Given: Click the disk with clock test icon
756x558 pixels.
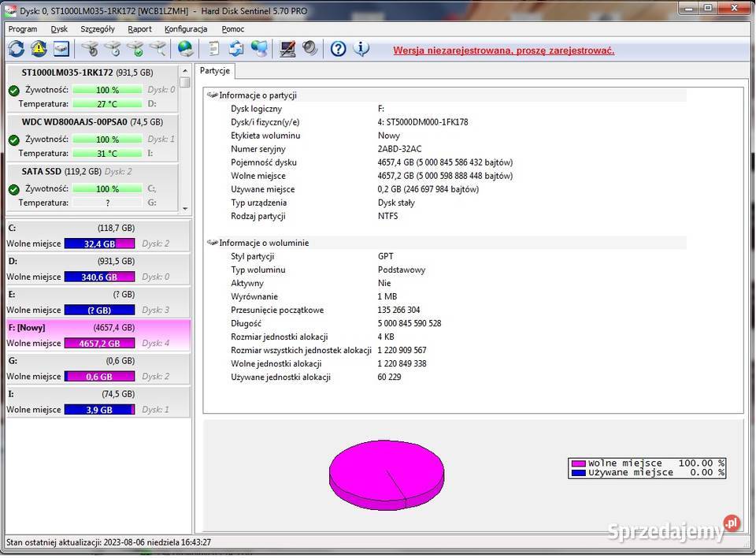Looking at the screenshot, I should pos(113,49).
